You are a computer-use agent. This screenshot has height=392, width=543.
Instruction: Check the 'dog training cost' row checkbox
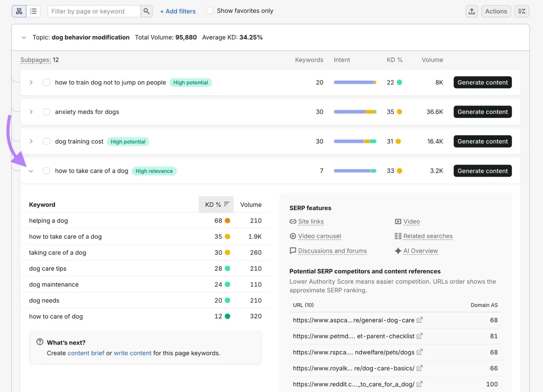(46, 142)
